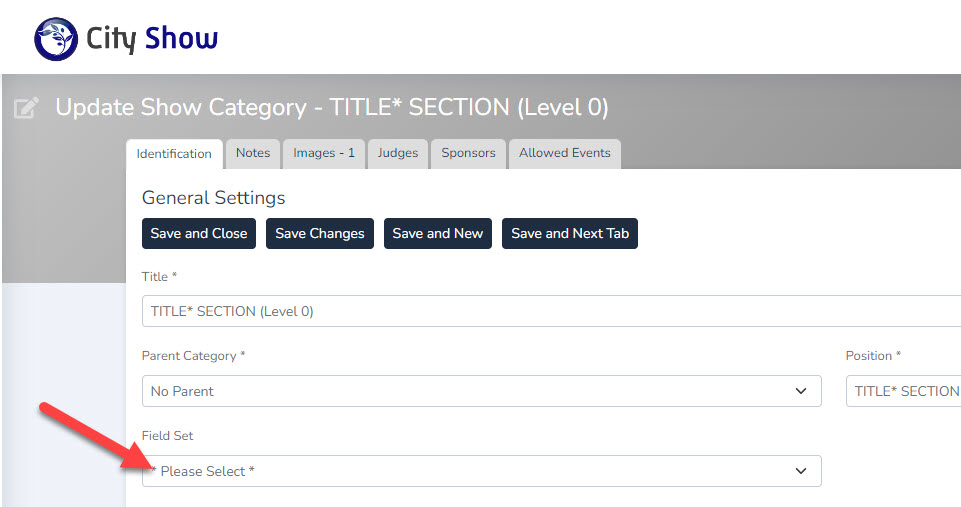The image size is (961, 507).
Task: Focus the Title text input field
Action: [550, 311]
